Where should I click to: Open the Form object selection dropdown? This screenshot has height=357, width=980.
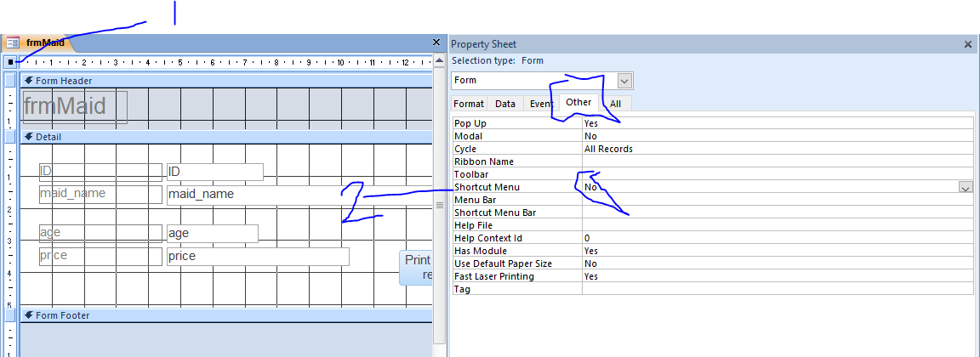click(x=625, y=80)
